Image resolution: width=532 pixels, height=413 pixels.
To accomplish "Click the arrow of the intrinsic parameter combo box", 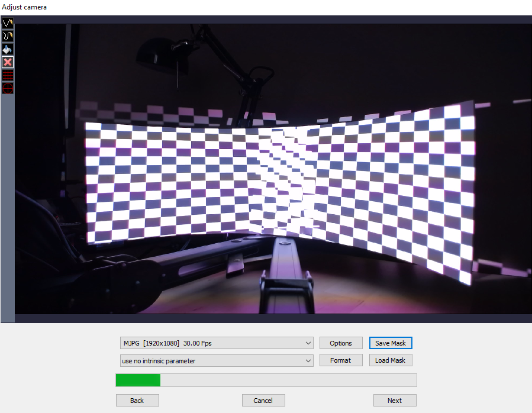I will [x=308, y=360].
